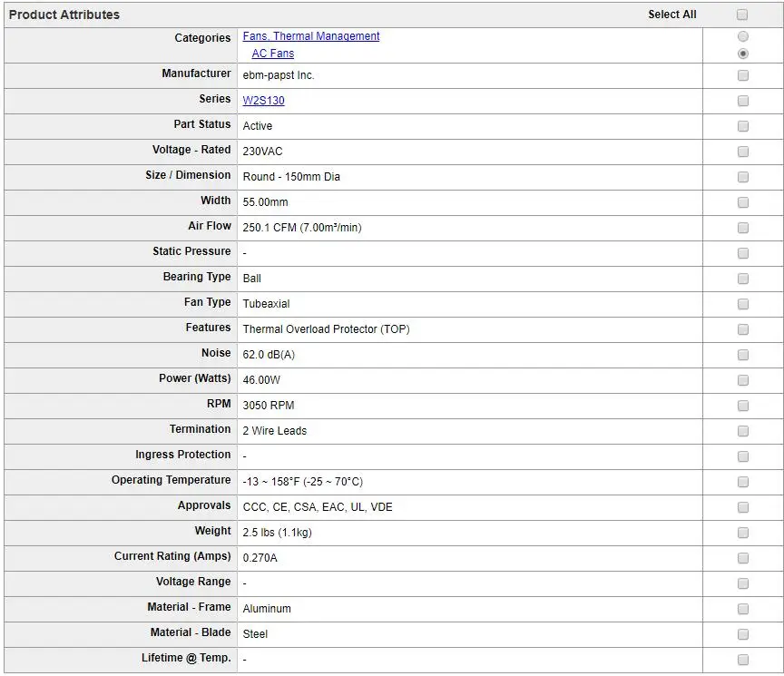
Task: Check the Noise 62.0 dB(A) checkbox
Action: [x=743, y=355]
